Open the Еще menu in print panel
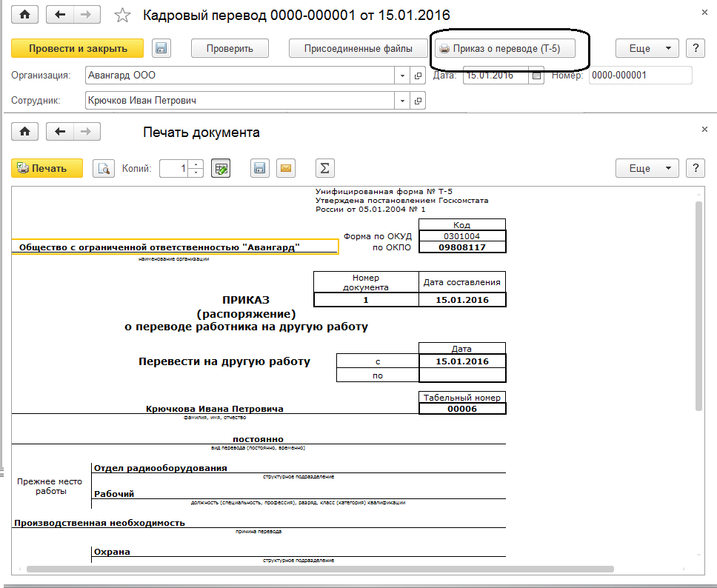The height and width of the screenshot is (588, 717). [647, 168]
